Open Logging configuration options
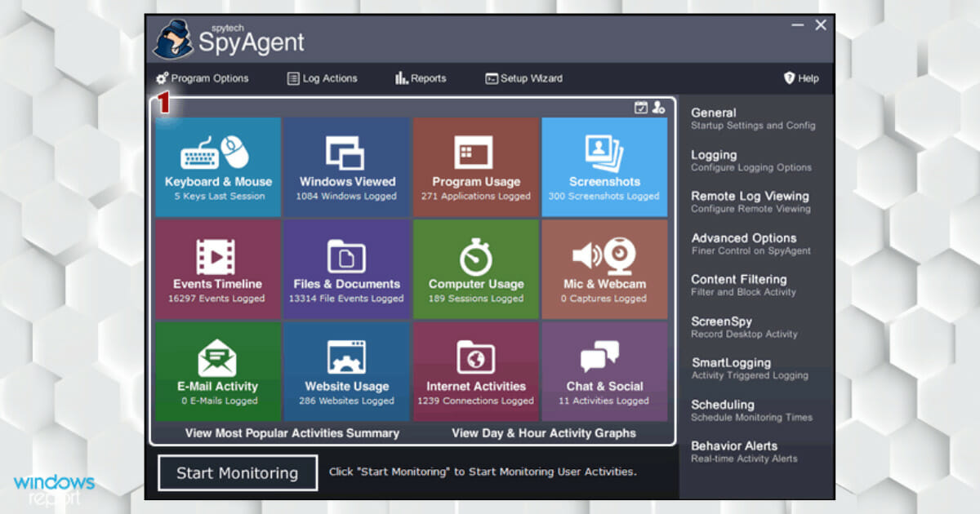Viewport: 980px width, 514px height. (x=751, y=161)
